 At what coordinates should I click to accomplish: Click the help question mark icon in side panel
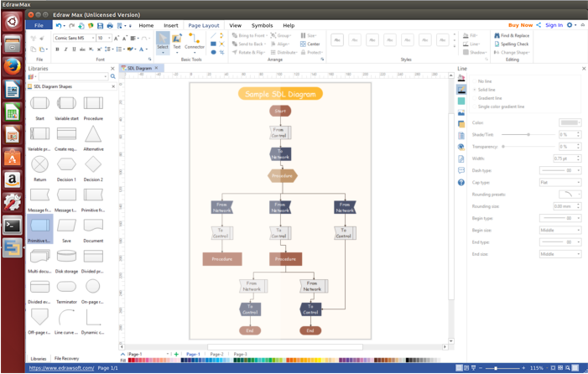pyautogui.click(x=461, y=182)
